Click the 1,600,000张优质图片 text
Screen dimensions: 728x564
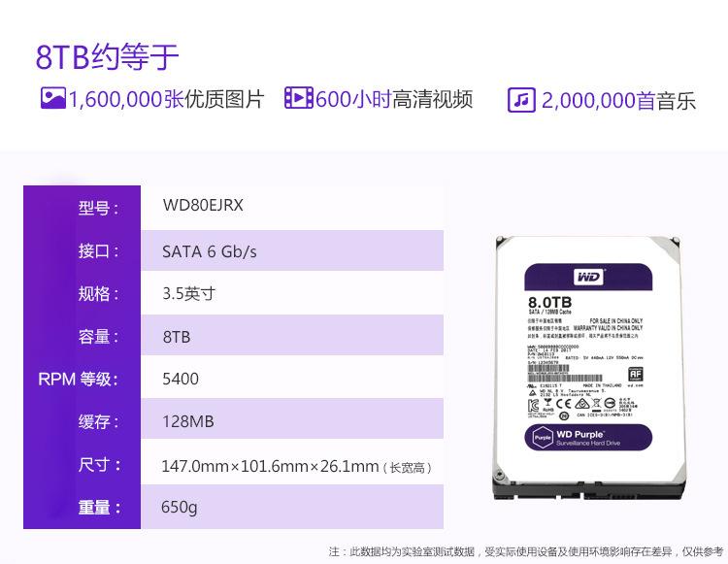[166, 99]
